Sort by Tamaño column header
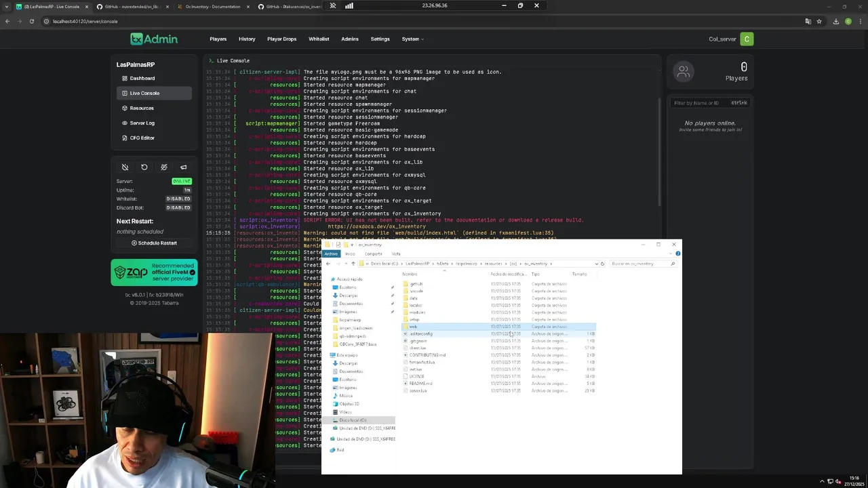Viewport: 868px width, 488px height. click(579, 274)
